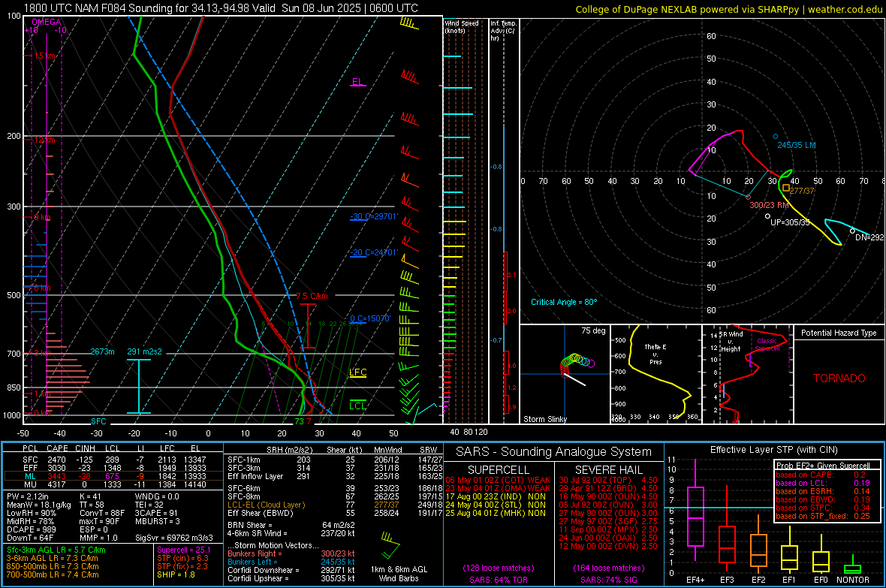Viewport: 886px width, 588px height.
Task: Click the Potential Hazard Type header
Action: pos(839,333)
